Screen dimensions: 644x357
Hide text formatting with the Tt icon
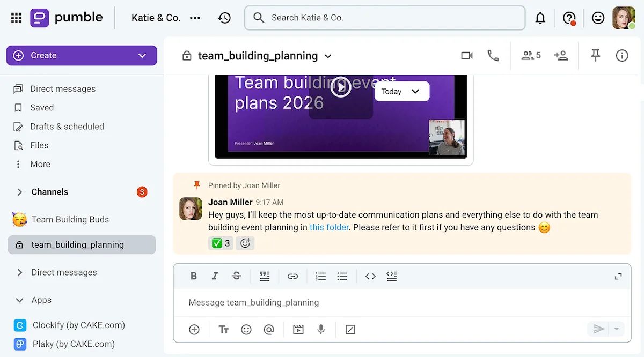click(x=224, y=330)
